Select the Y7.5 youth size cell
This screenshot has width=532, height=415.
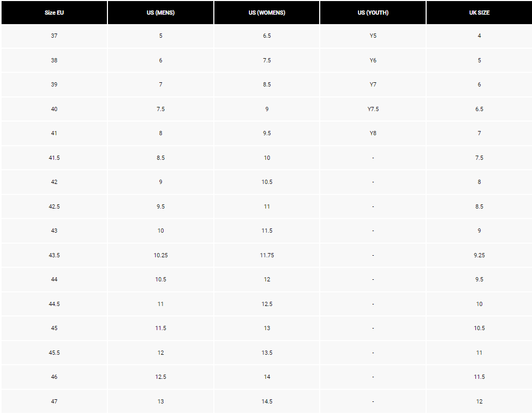[373, 109]
